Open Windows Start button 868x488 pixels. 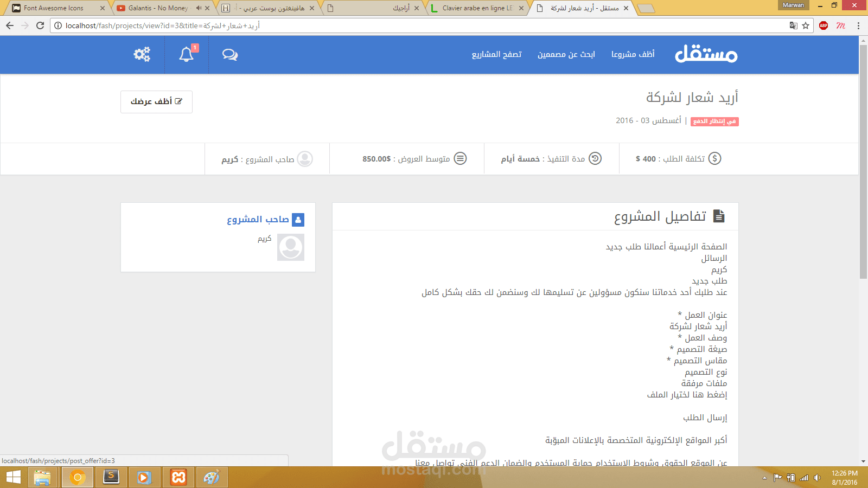coord(13,477)
